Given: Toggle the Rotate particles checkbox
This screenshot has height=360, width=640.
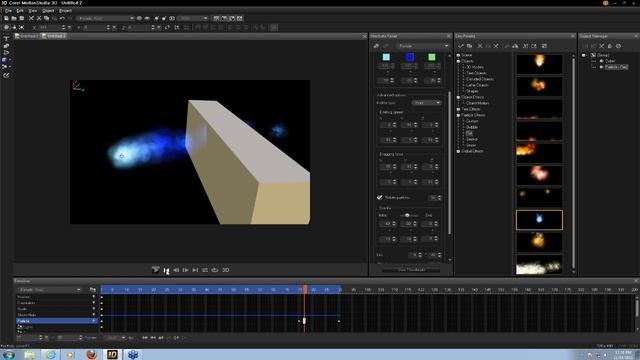Looking at the screenshot, I should [x=380, y=198].
